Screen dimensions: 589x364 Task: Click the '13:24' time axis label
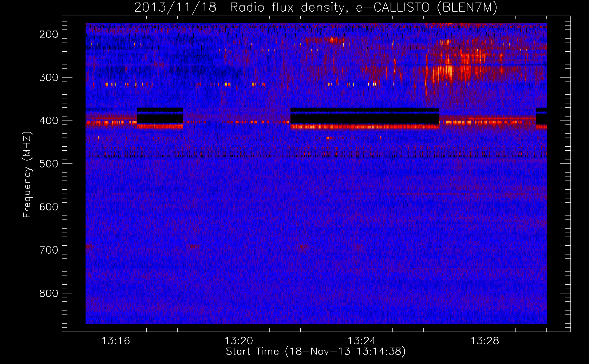[x=362, y=341]
